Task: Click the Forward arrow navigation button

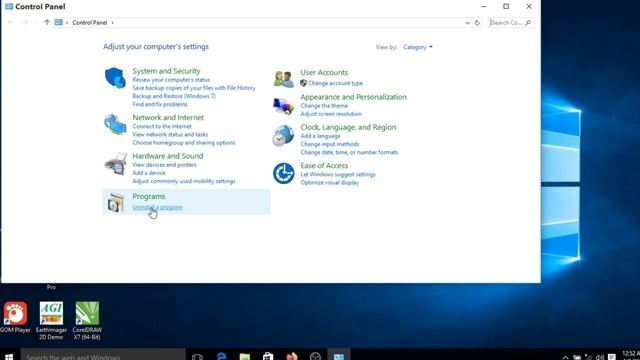Action: coord(25,22)
